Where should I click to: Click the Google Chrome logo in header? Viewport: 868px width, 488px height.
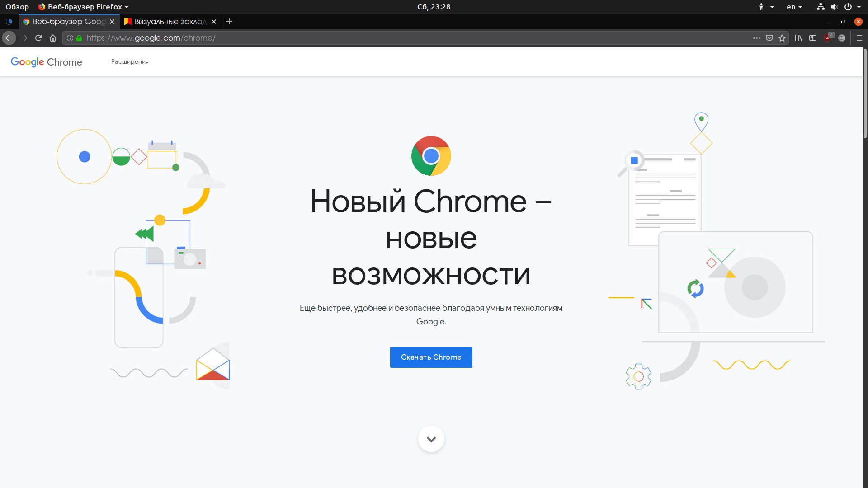(46, 62)
